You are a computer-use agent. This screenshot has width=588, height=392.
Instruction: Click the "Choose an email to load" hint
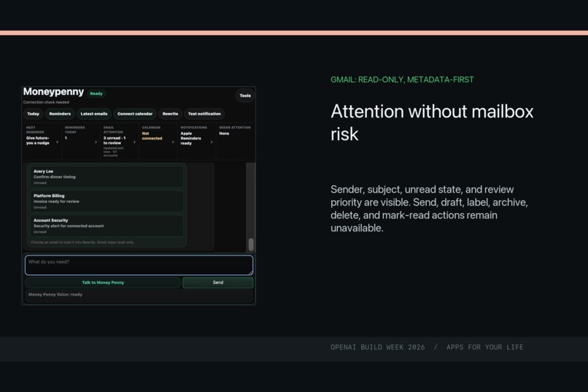82,242
